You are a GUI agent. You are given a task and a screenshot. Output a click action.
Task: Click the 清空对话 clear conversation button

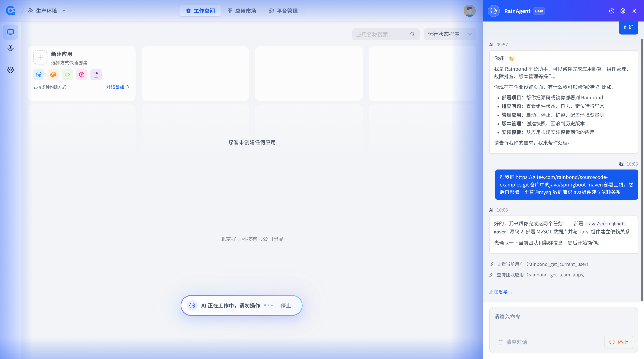click(513, 342)
